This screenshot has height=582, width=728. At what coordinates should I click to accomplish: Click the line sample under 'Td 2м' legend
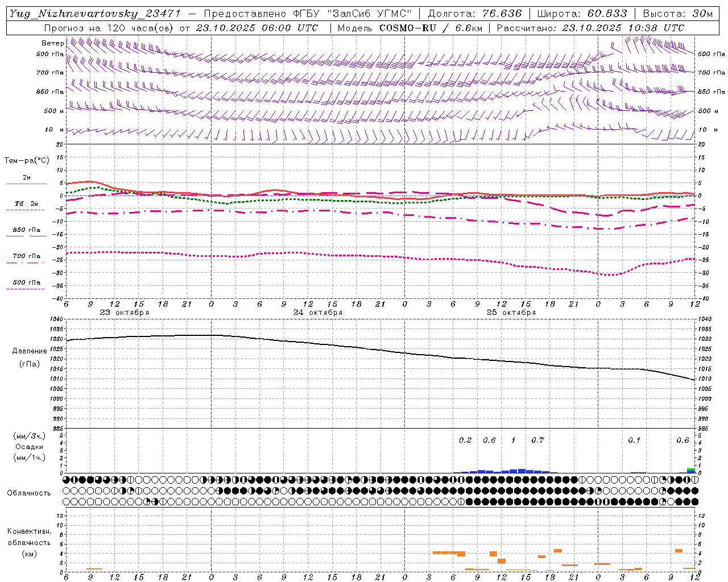(x=26, y=210)
